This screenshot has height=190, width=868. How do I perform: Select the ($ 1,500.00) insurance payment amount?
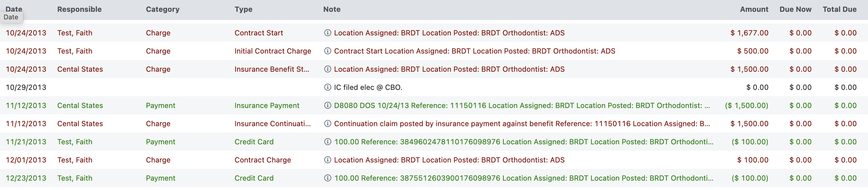click(746, 106)
